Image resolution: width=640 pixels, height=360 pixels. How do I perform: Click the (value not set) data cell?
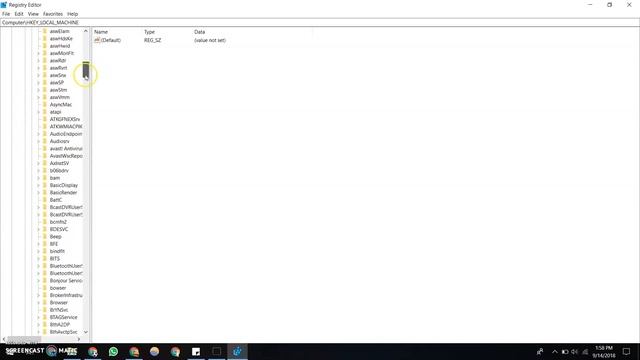coord(210,40)
